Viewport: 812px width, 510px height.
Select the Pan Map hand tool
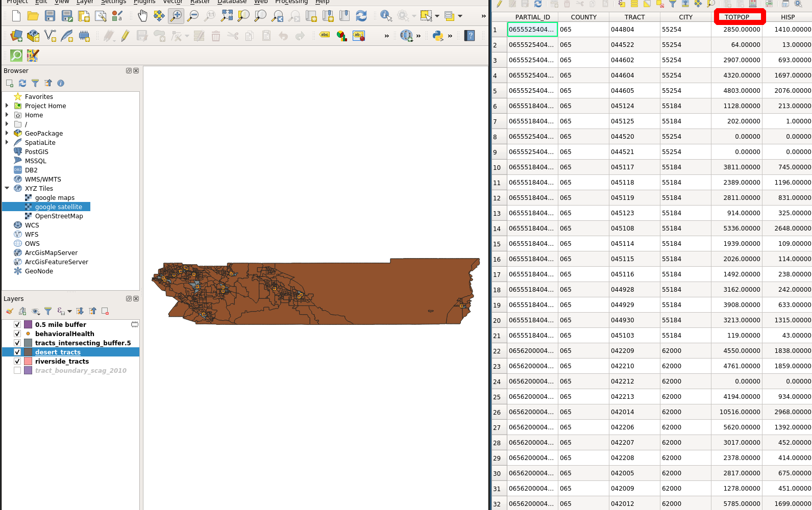click(142, 16)
